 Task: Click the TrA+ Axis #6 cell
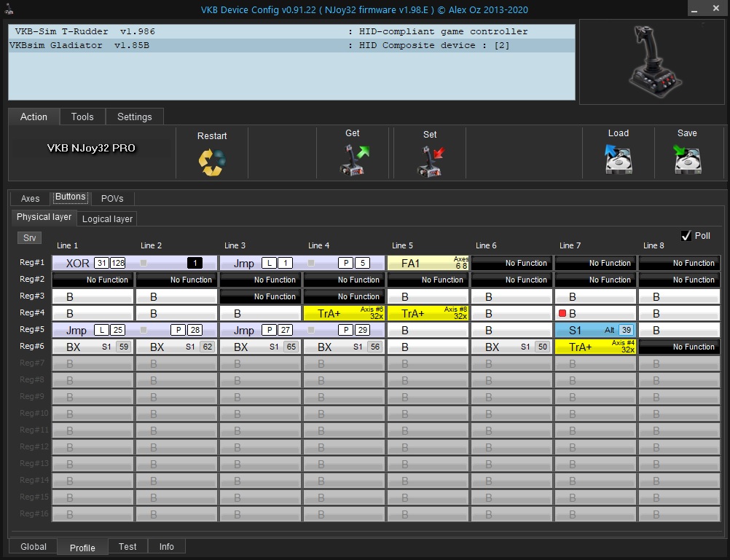[x=344, y=313]
